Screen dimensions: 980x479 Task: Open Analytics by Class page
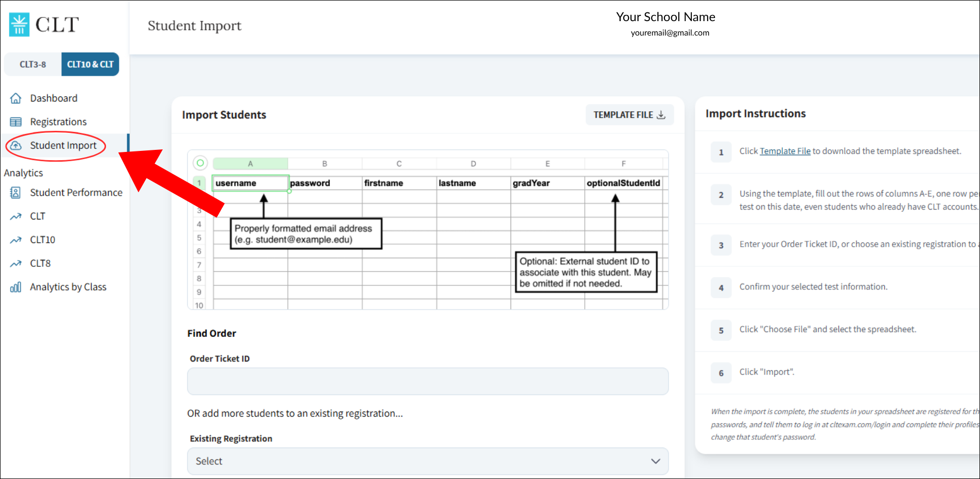click(68, 287)
